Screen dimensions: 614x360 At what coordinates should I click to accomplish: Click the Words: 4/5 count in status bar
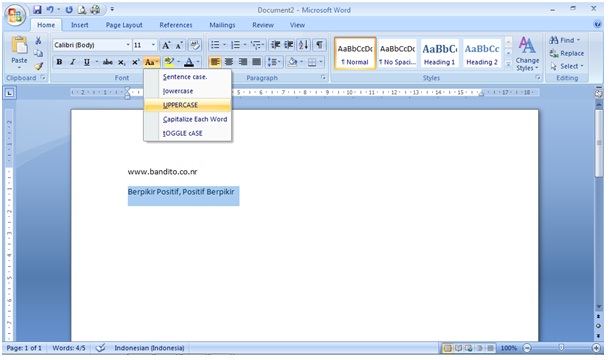(69, 347)
